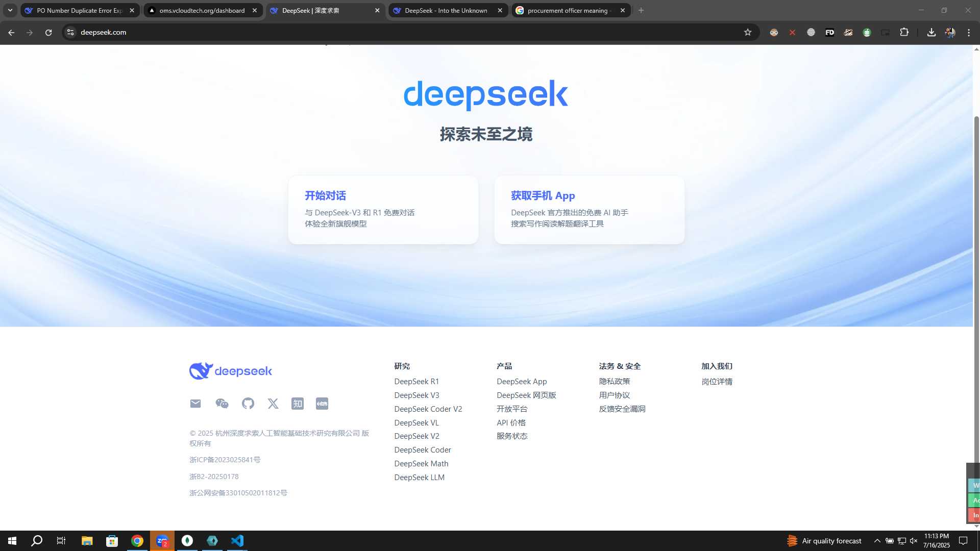This screenshot has height=551, width=980.
Task: Open Task View from the taskbar
Action: [61, 541]
